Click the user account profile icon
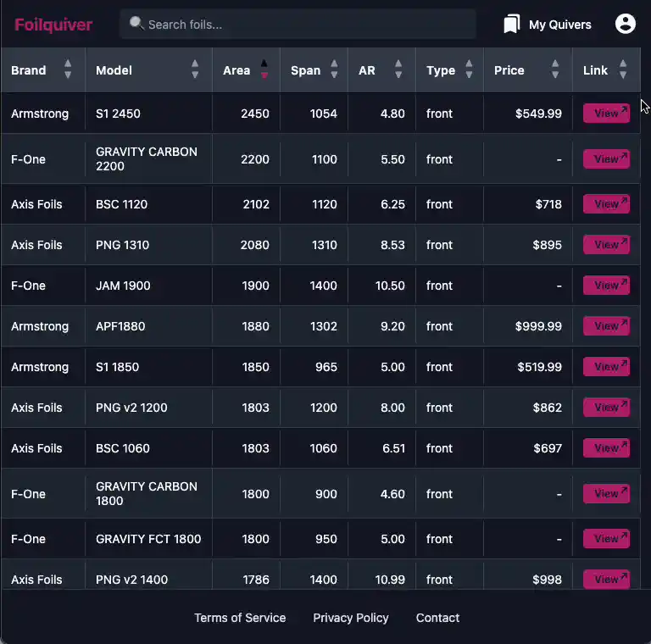 point(625,24)
